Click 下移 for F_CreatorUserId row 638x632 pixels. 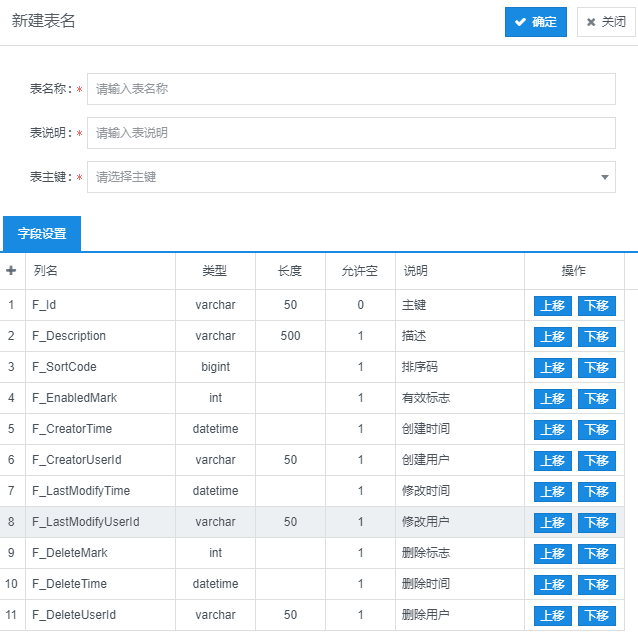tap(596, 461)
